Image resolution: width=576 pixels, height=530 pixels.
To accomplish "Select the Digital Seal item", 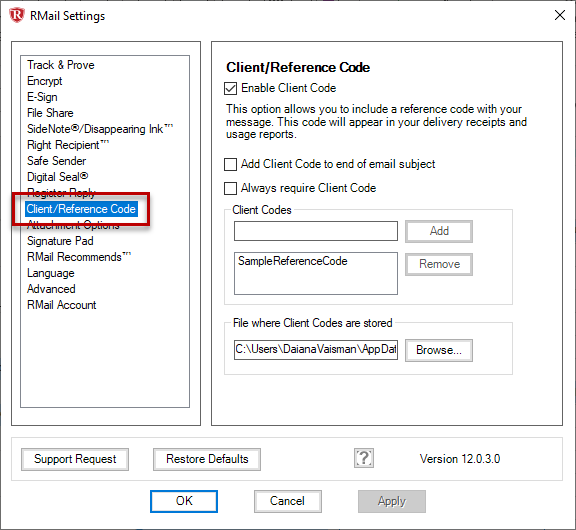I will coord(58,177).
